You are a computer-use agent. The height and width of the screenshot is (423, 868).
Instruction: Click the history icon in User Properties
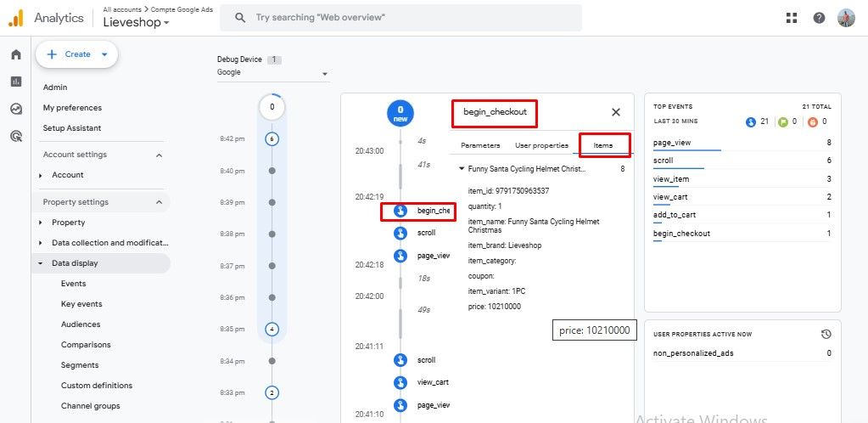[826, 334]
